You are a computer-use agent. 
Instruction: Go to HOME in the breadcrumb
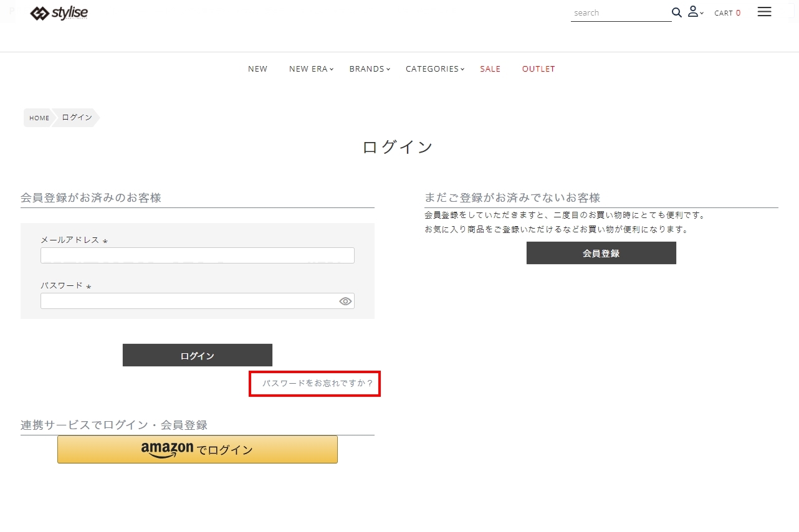pyautogui.click(x=39, y=118)
